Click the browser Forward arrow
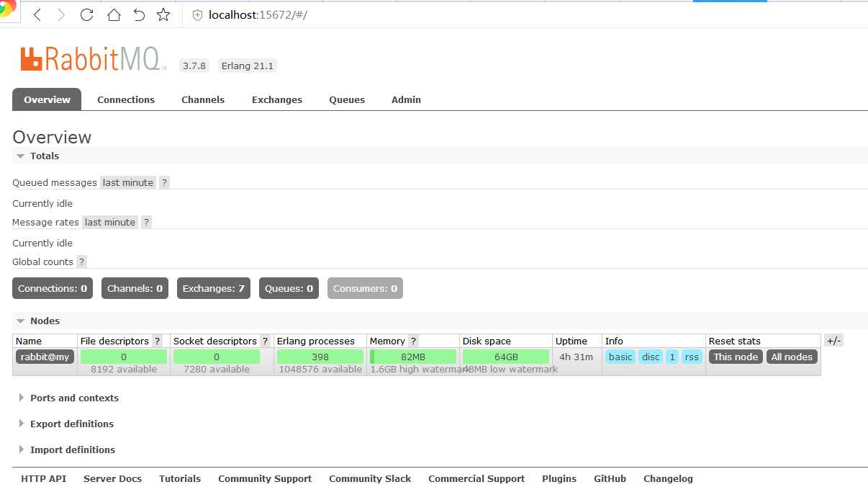This screenshot has width=868, height=487. (x=61, y=15)
